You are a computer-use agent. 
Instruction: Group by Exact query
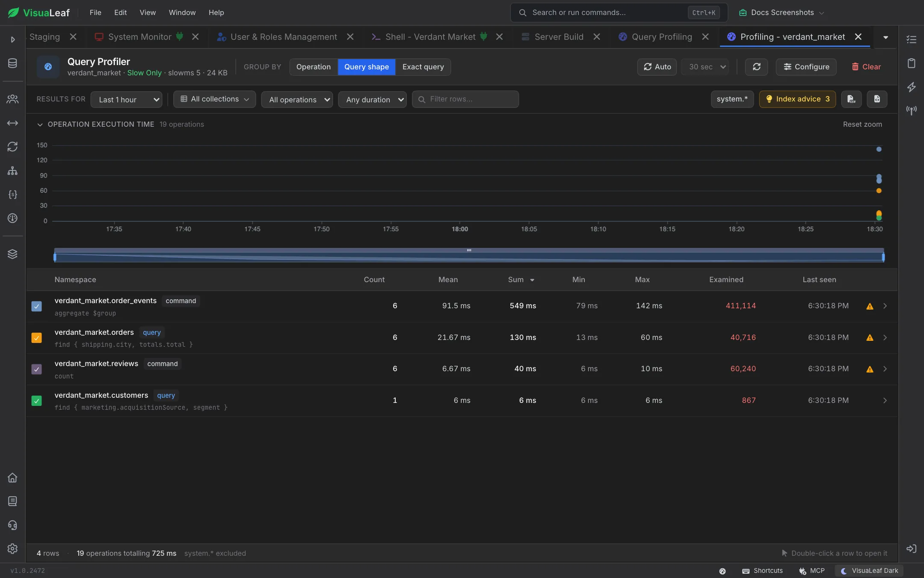point(423,67)
